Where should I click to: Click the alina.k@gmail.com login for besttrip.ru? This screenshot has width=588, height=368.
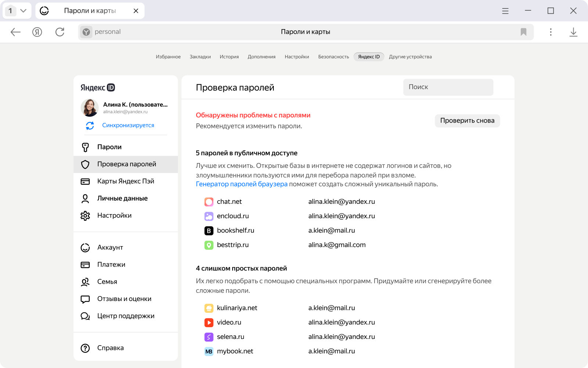pos(337,245)
